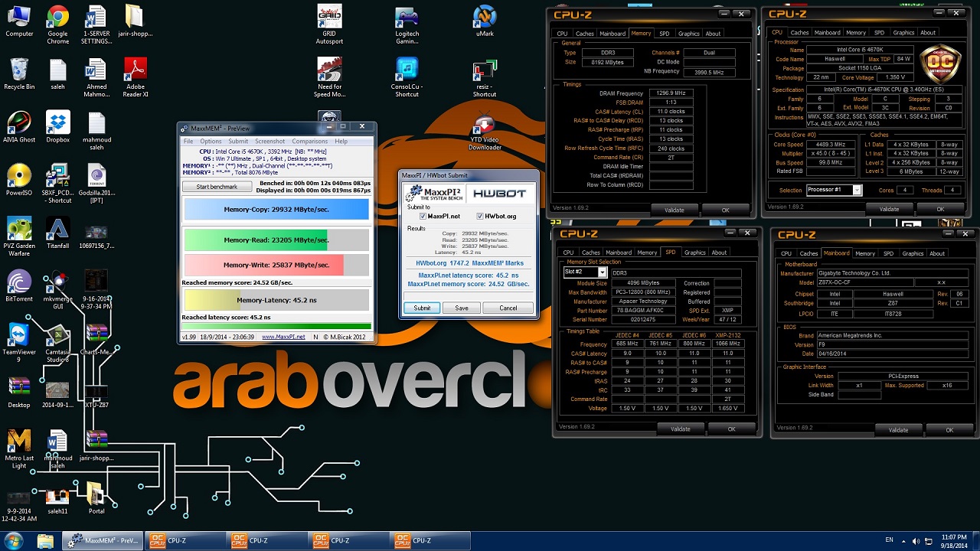Open the Google Chrome desktop icon

coord(57,18)
